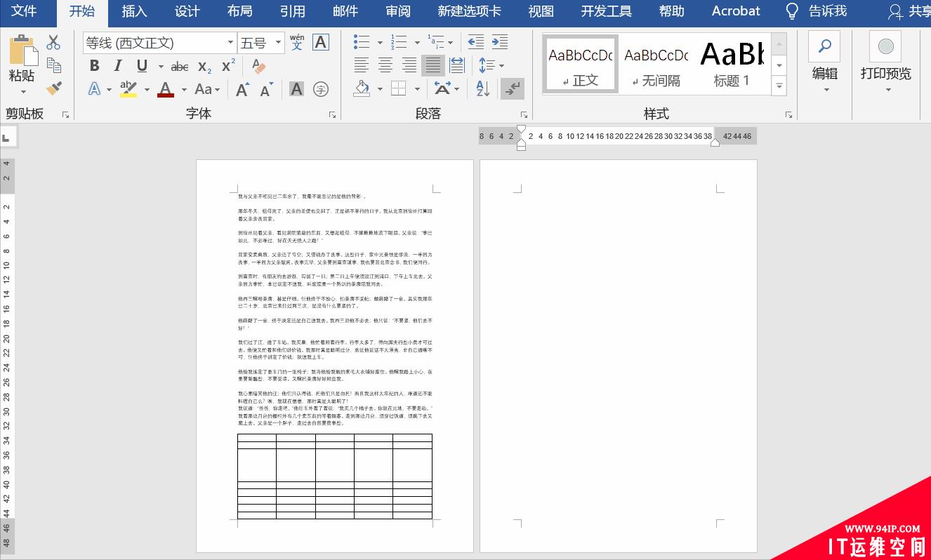Select the 无间隔 style
Image resolution: width=931 pixels, height=560 pixels.
tap(656, 64)
